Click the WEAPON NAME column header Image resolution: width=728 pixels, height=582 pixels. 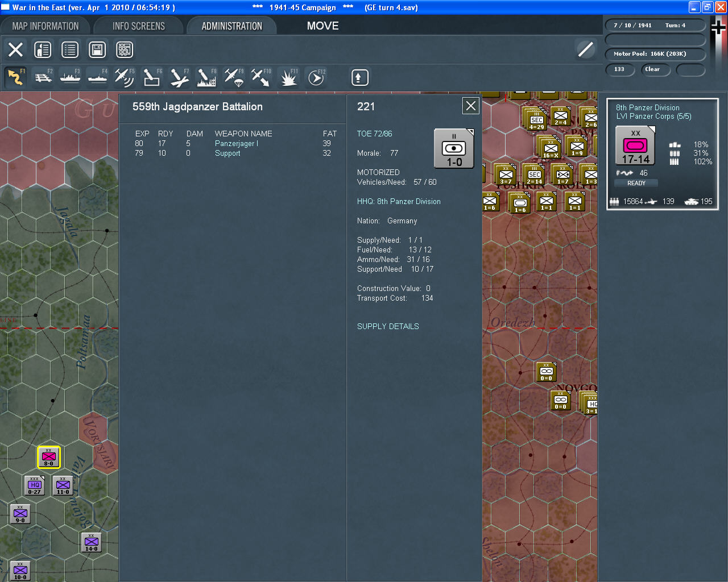pos(243,134)
